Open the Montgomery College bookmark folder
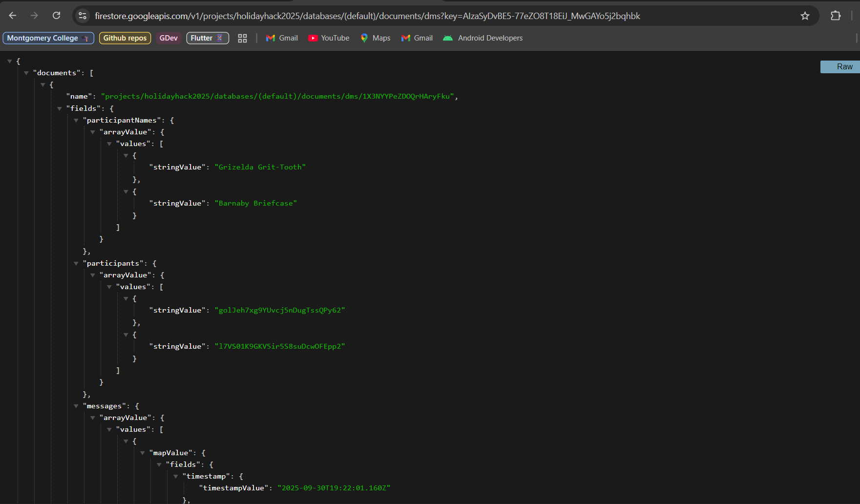 pyautogui.click(x=48, y=38)
